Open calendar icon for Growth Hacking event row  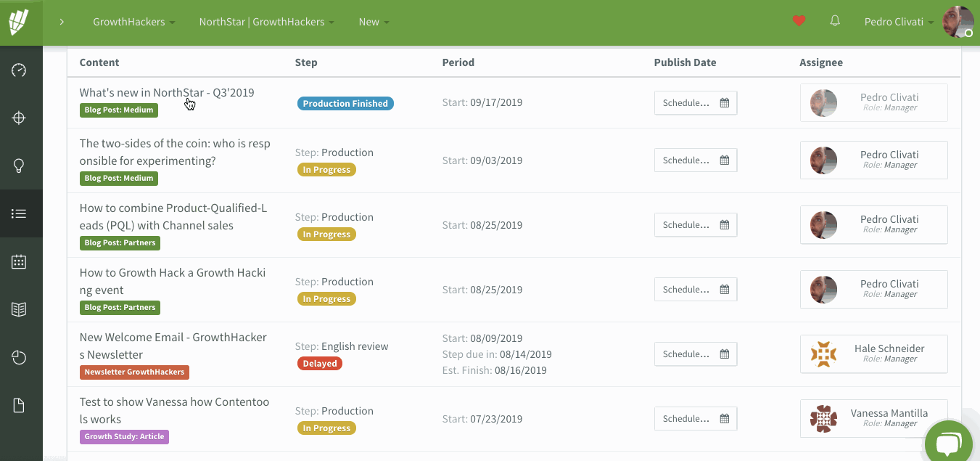coord(724,290)
